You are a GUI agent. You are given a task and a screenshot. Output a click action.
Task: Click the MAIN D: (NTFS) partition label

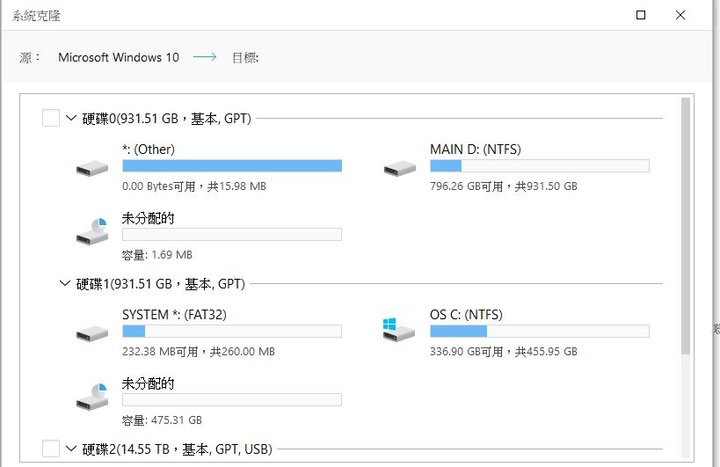475,149
